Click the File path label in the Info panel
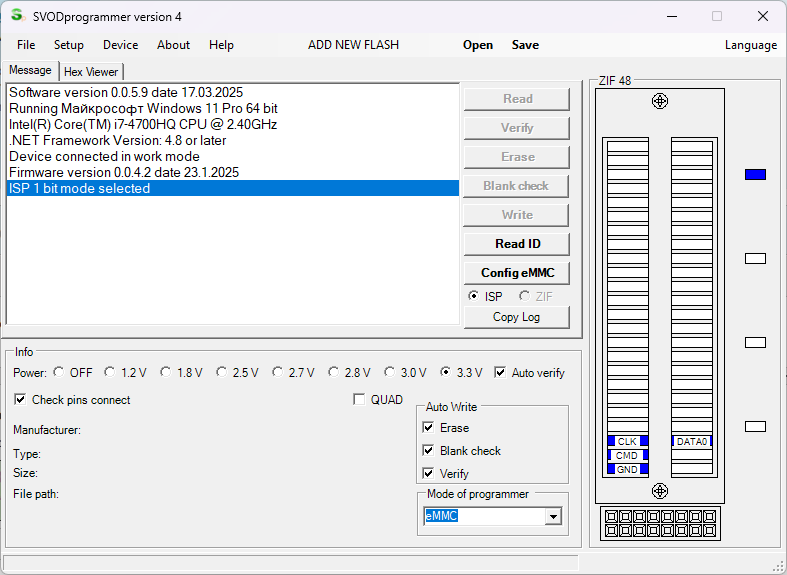This screenshot has width=787, height=575. coord(36,494)
